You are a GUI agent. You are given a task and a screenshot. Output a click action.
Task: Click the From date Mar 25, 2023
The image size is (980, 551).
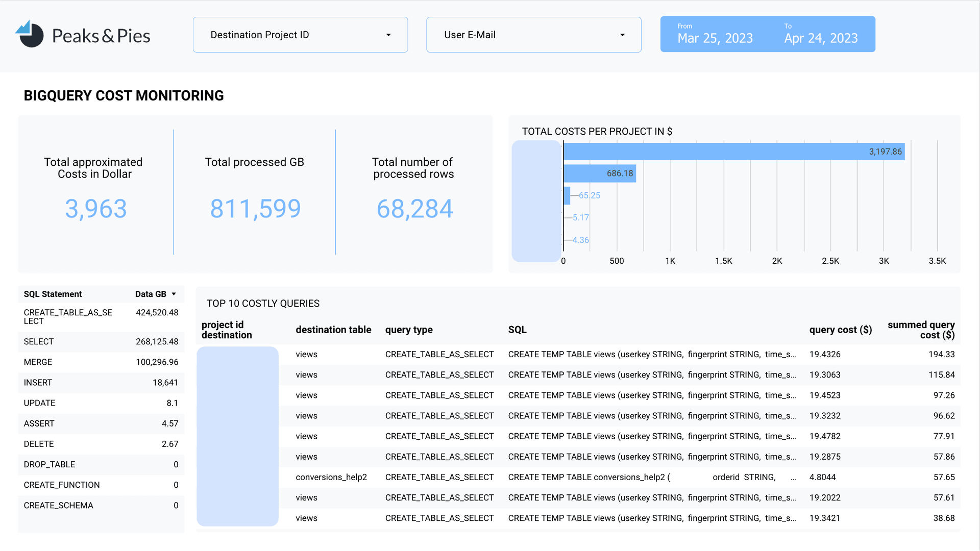pyautogui.click(x=715, y=38)
